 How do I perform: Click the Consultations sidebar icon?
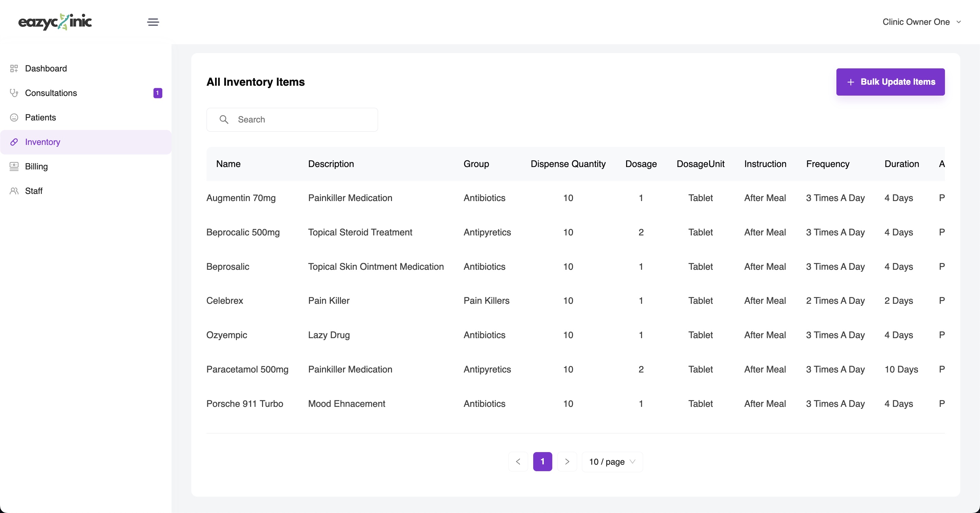[14, 93]
